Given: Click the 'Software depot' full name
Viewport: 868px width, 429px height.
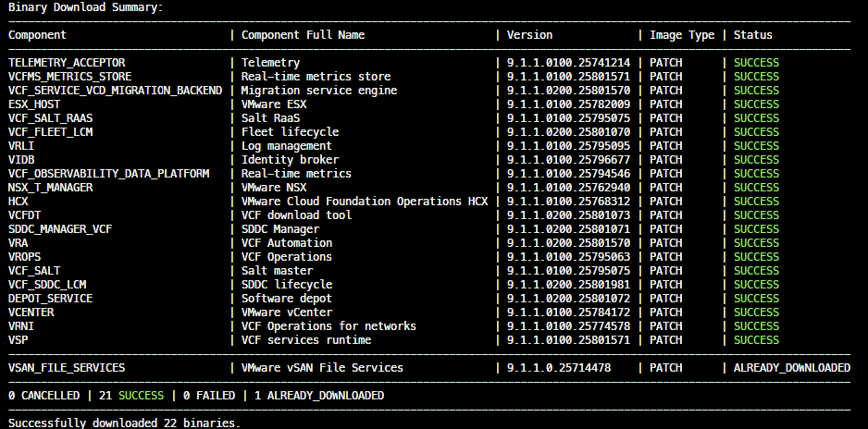Looking at the screenshot, I should click(x=287, y=298).
